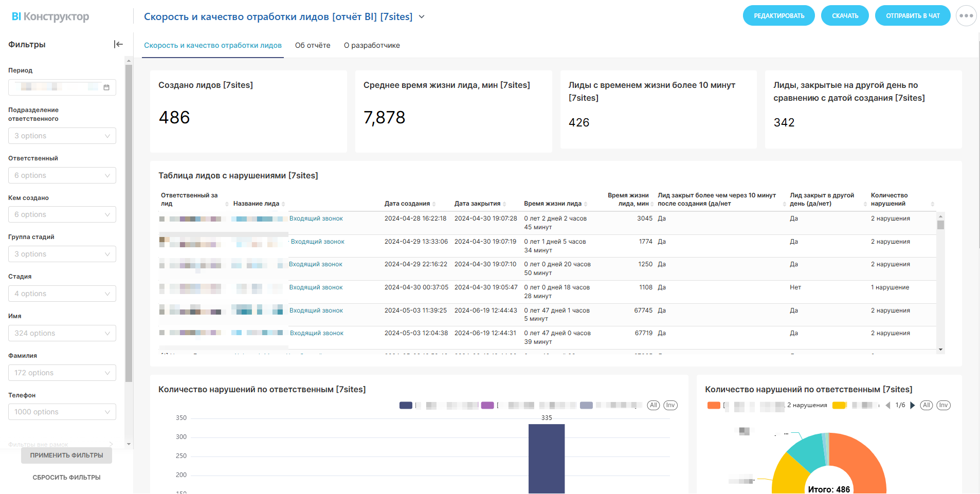This screenshot has height=494, width=980.
Task: Click the ПРИМЕНИТЬ ФИЛЬТРЫ button
Action: tap(66, 455)
